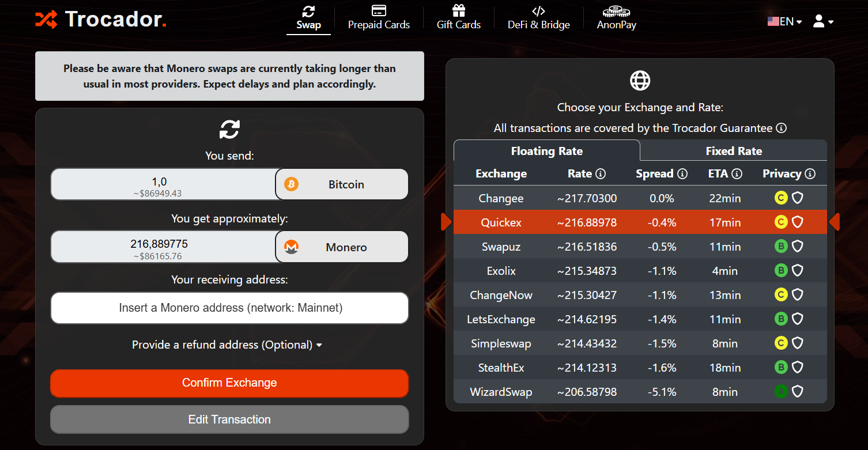
Task: Edit the You send amount field
Action: pyautogui.click(x=163, y=184)
